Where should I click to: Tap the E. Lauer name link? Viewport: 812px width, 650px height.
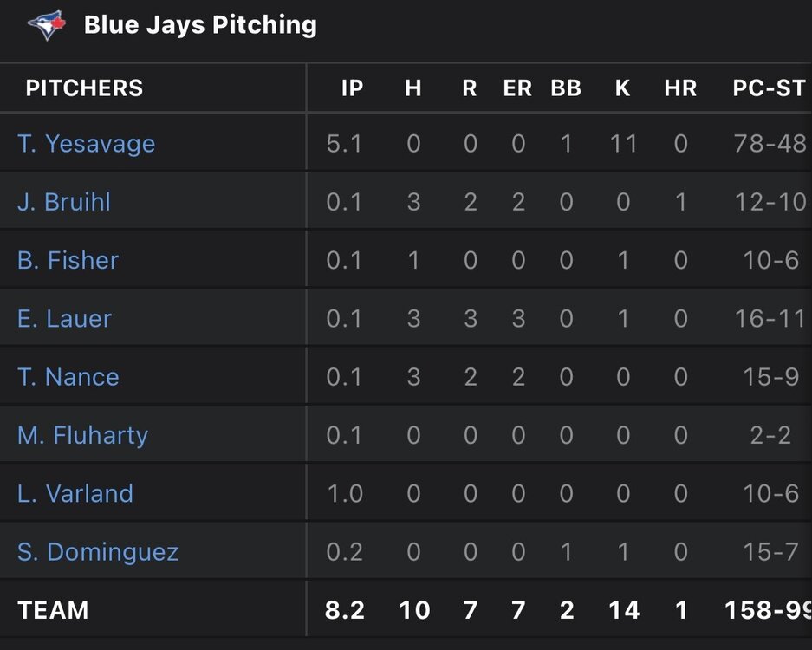(x=64, y=318)
